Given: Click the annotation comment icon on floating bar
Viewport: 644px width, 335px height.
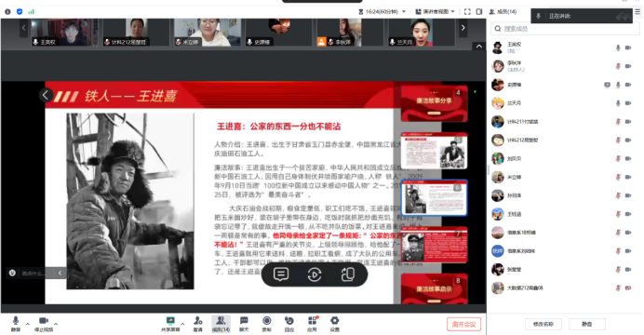Looking at the screenshot, I should 281,275.
